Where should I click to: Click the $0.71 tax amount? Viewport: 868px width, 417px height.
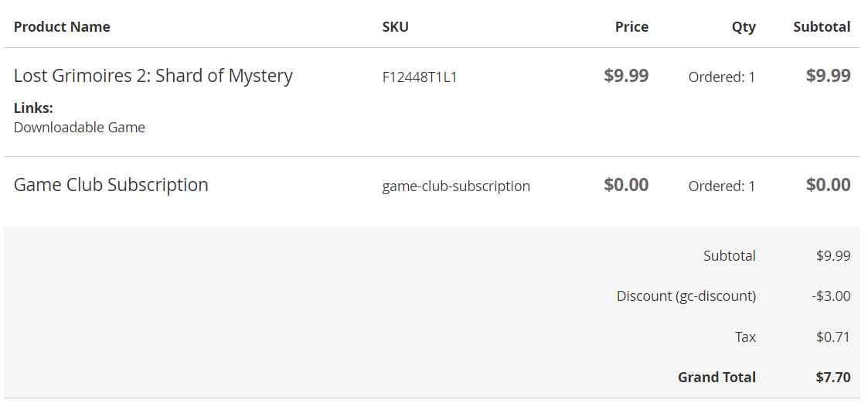tap(833, 337)
